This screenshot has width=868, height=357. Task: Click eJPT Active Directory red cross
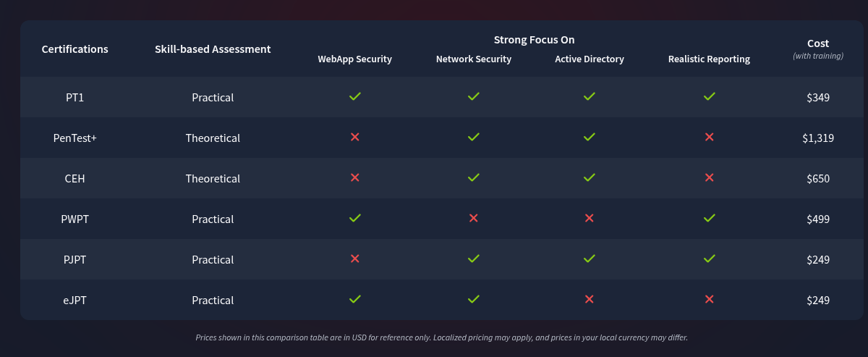[589, 299]
